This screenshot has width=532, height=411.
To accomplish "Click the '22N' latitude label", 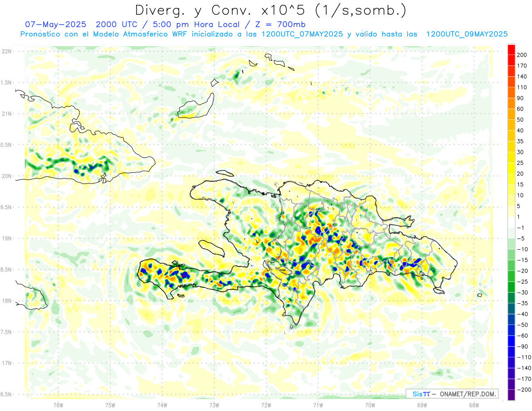I will [7, 51].
